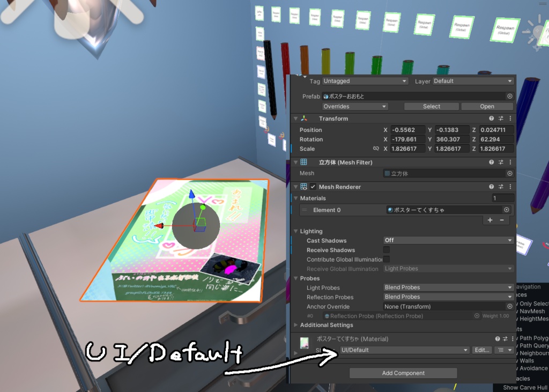Collapse the Lighting section foldout

(296, 231)
